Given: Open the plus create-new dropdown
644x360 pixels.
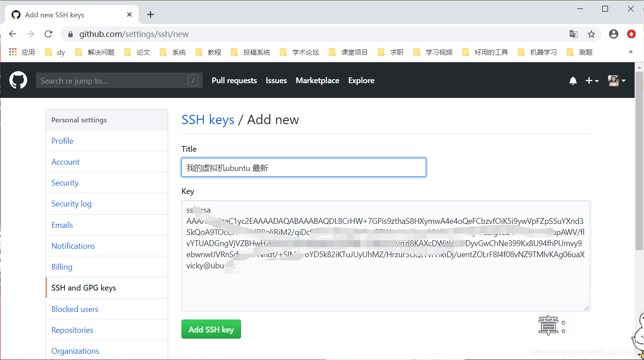Looking at the screenshot, I should coord(592,81).
